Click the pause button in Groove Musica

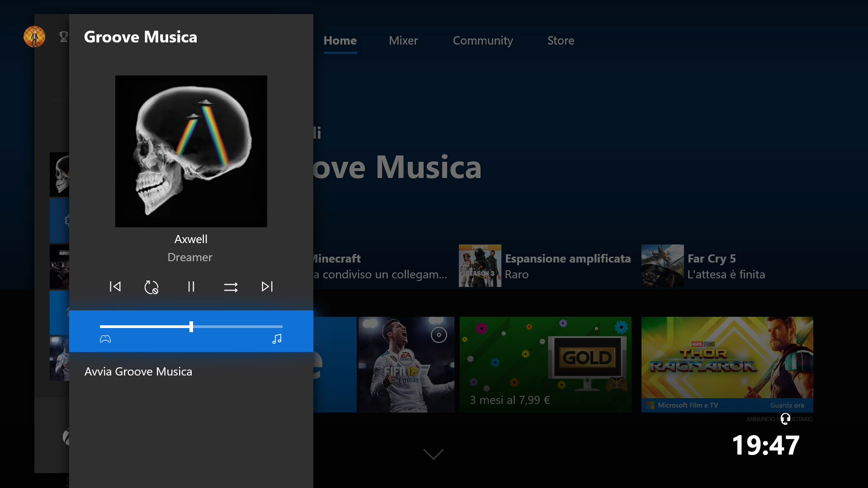pos(191,286)
